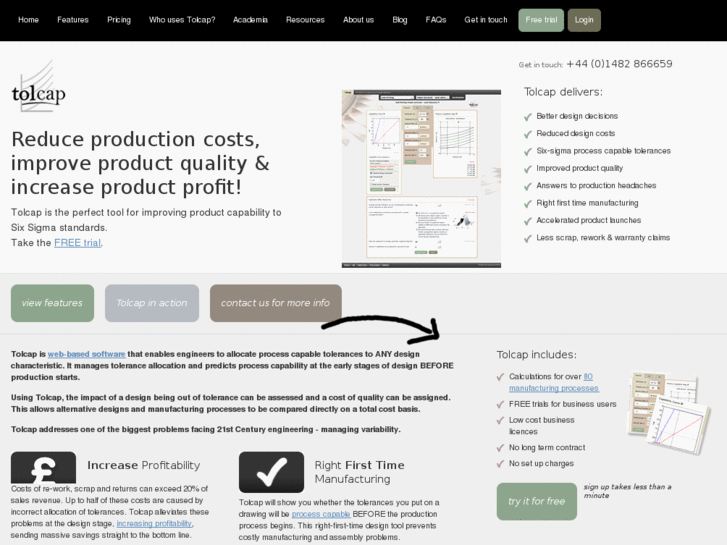The image size is (727, 545).
Task: Click tick beside No long term contract
Action: tap(500, 448)
